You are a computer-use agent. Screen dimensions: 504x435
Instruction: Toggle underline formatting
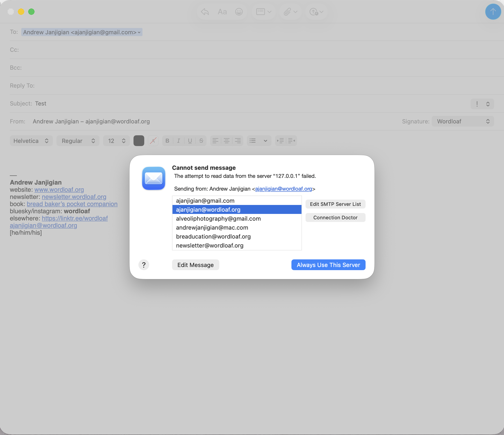190,141
